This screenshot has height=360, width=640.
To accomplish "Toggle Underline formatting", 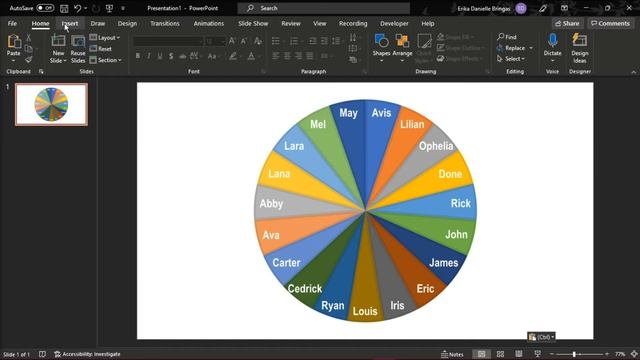I will [160, 56].
